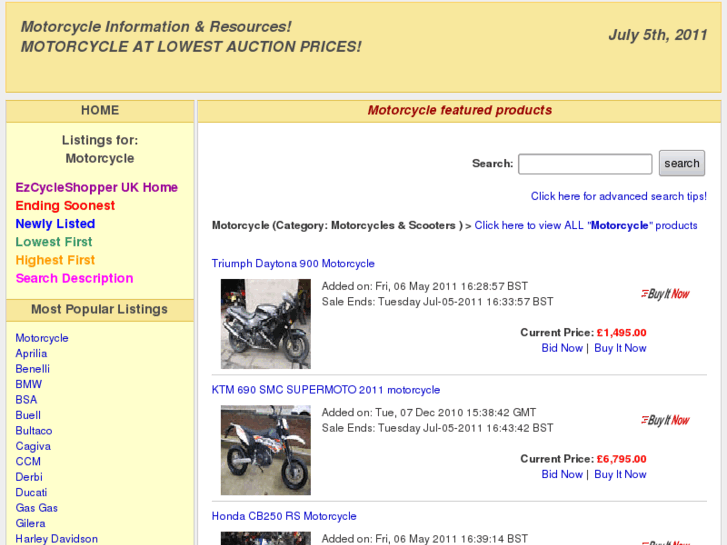Select Cagiva in popular listings
This screenshot has height=545, width=727.
pos(33,446)
